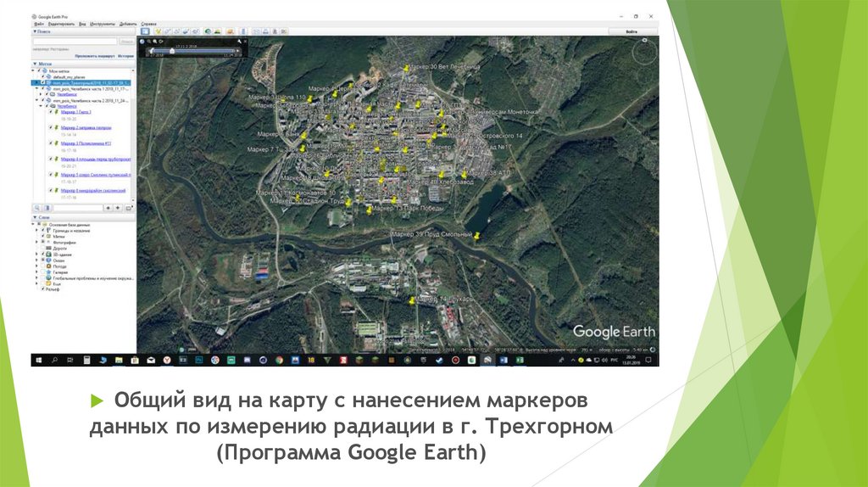The width and height of the screenshot is (868, 487).
Task: Collapse the Поиск search panel
Action: click(x=35, y=31)
